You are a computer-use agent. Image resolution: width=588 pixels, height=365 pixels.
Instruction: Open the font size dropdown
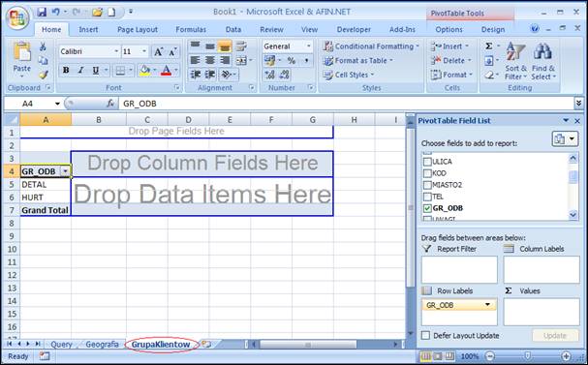click(144, 51)
